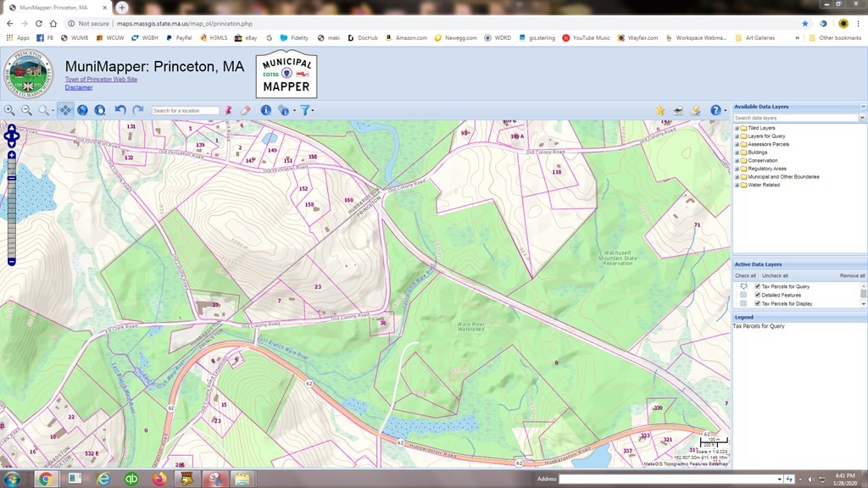Click the four-arrow map pan control

click(x=12, y=136)
